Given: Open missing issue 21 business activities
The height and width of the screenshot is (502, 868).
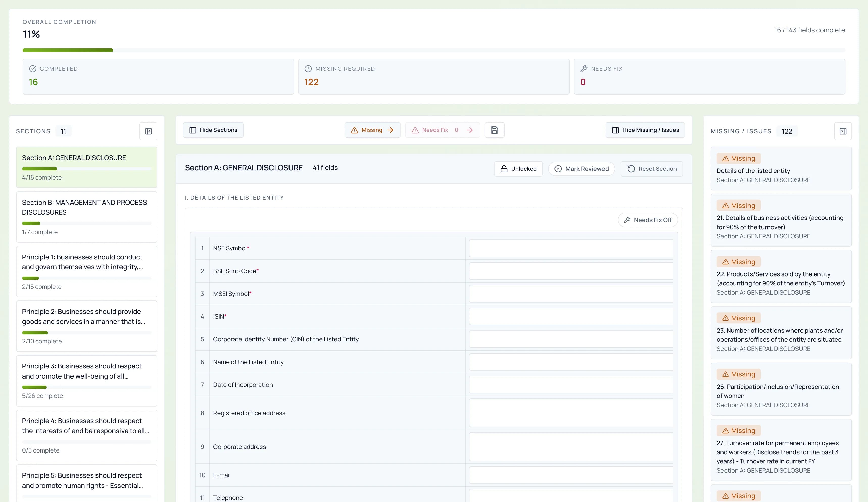Looking at the screenshot, I should pos(781,220).
